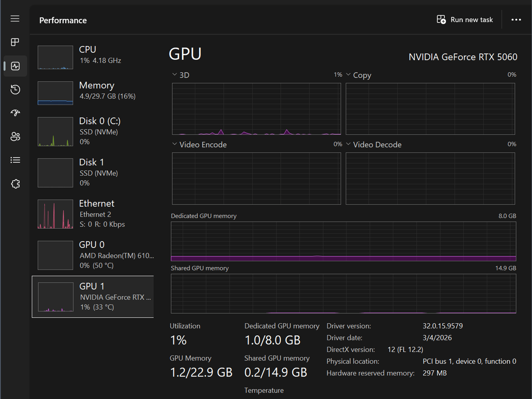The height and width of the screenshot is (399, 532).
Task: Open the three-dot more options menu
Action: pos(516,20)
